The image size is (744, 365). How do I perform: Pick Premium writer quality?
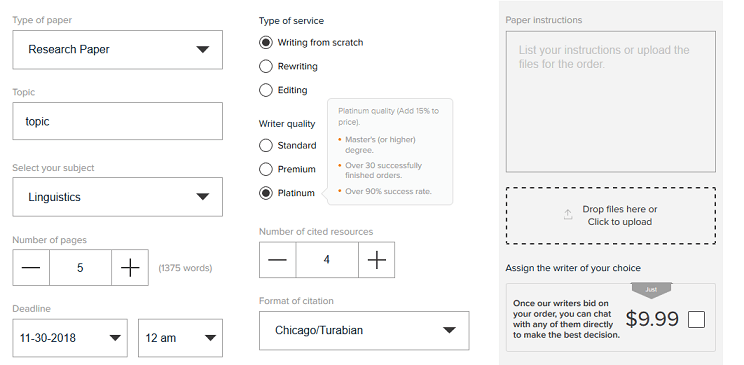[x=266, y=169]
